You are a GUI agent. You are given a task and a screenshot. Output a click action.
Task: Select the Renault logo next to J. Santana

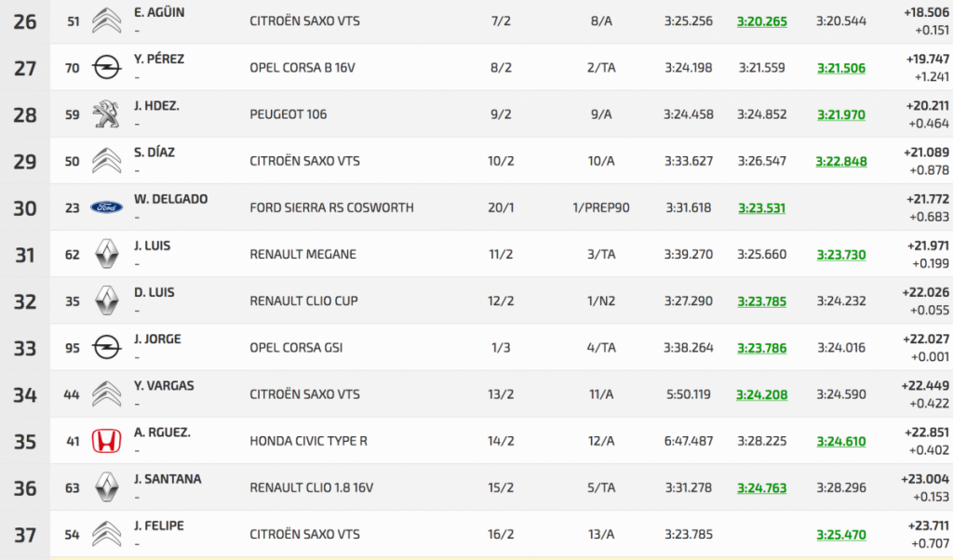point(107,487)
